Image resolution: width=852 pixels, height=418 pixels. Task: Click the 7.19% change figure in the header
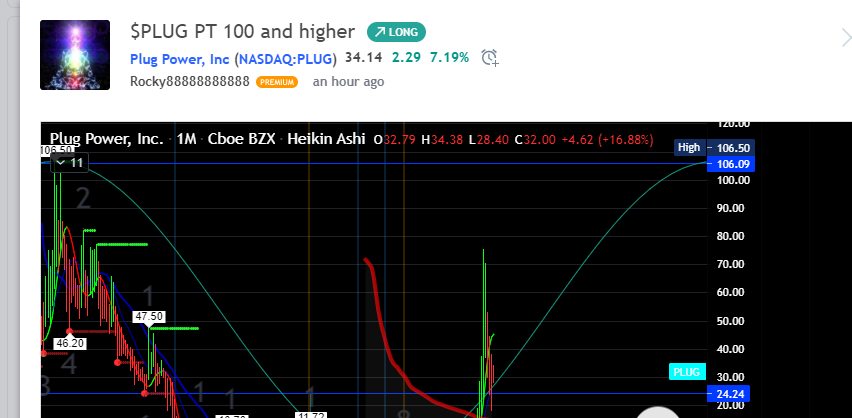tap(449, 57)
